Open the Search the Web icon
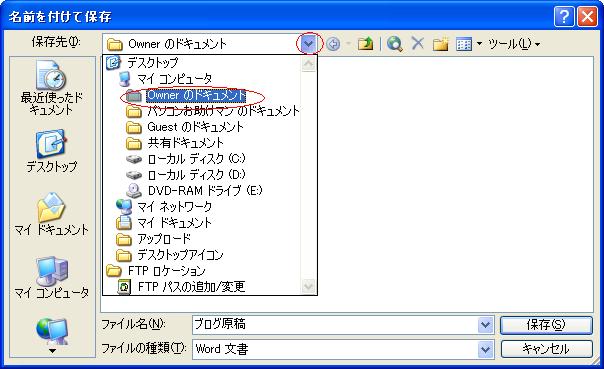 pos(395,44)
